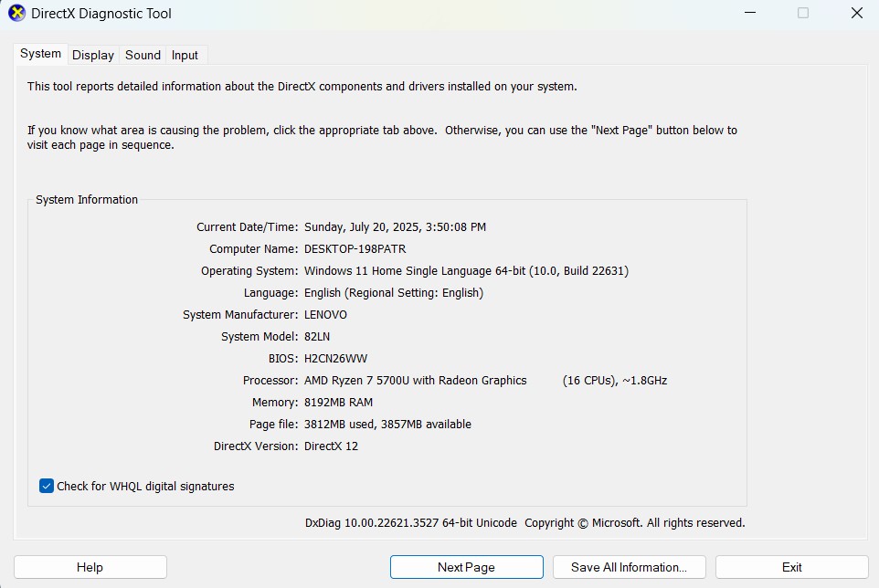Select the Input tab

pos(185,55)
